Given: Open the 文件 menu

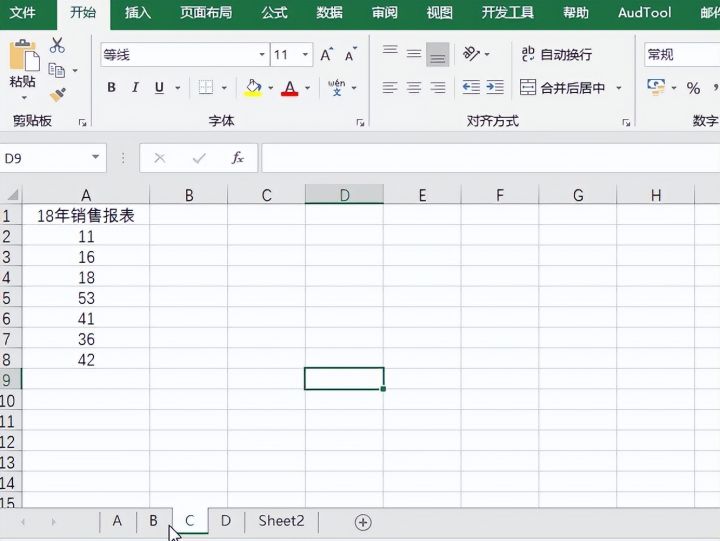Looking at the screenshot, I should 22,12.
